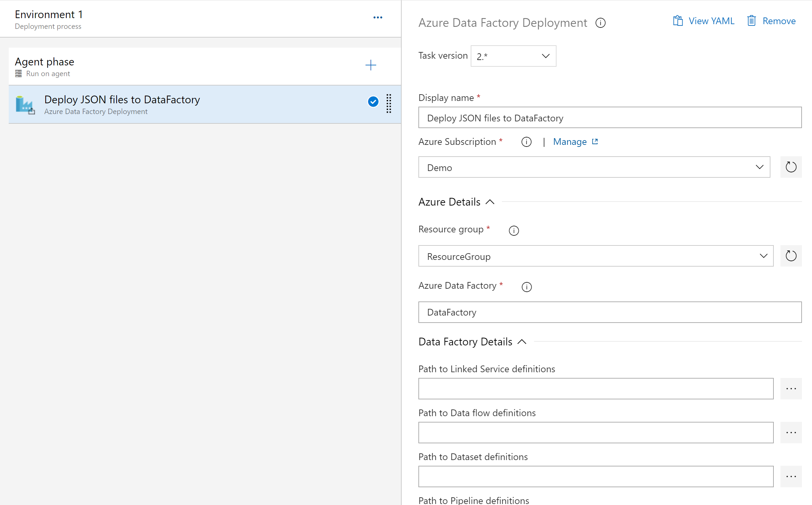Browse for Dataset definitions path

791,476
